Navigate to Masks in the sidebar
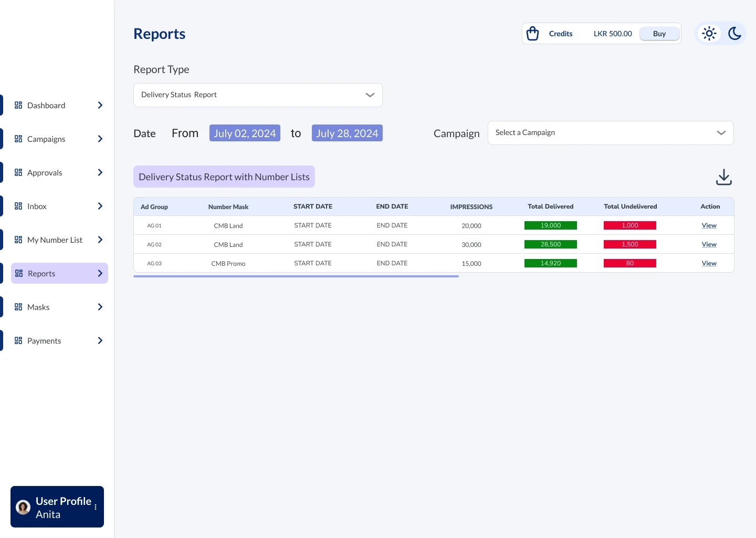 click(59, 307)
